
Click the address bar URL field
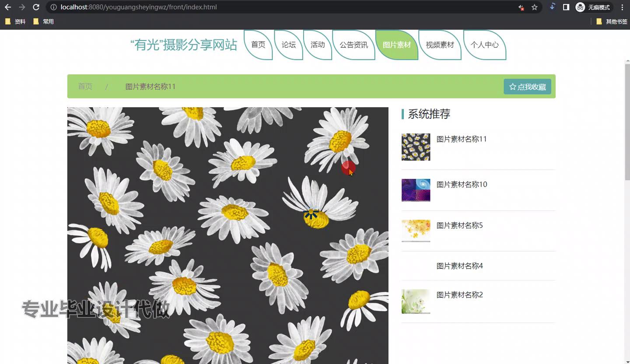point(280,7)
